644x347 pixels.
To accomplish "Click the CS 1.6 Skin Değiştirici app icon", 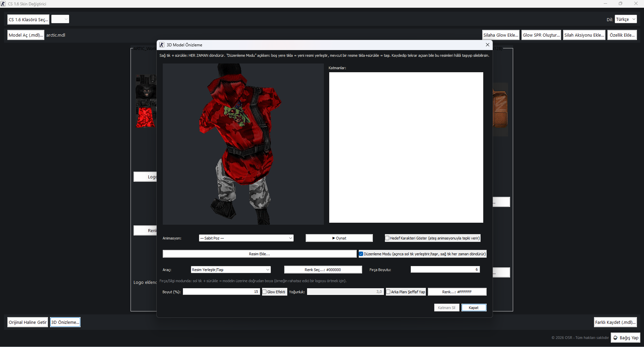I will tap(3, 4).
